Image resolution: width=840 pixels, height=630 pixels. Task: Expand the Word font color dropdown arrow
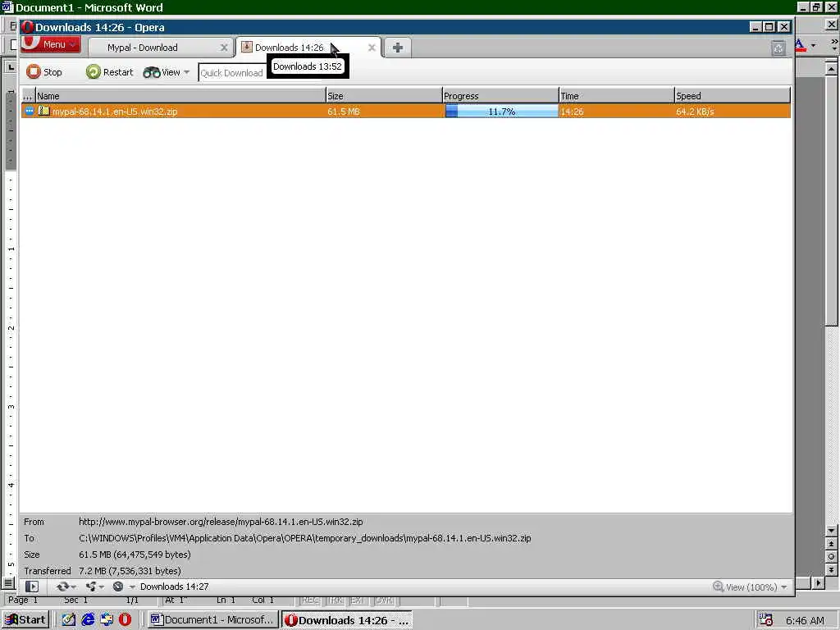[x=813, y=46]
